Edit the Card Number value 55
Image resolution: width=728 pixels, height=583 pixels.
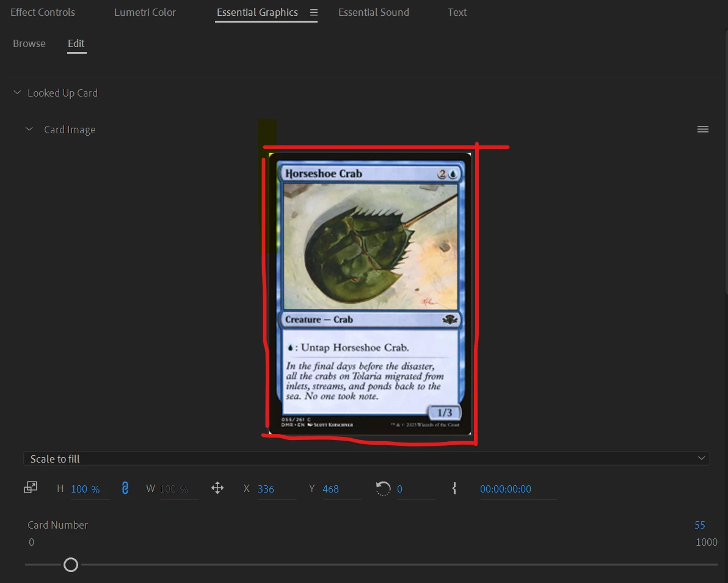click(x=699, y=525)
